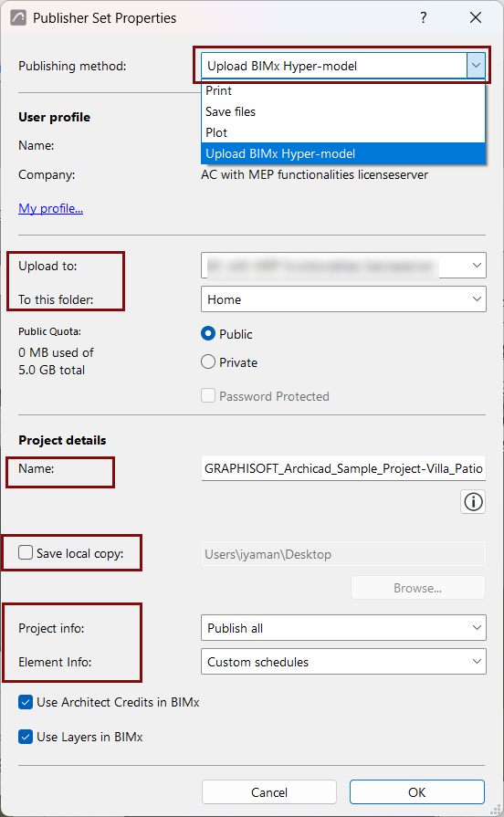Choose Print from publishing method list
The image size is (504, 817).
tap(343, 90)
